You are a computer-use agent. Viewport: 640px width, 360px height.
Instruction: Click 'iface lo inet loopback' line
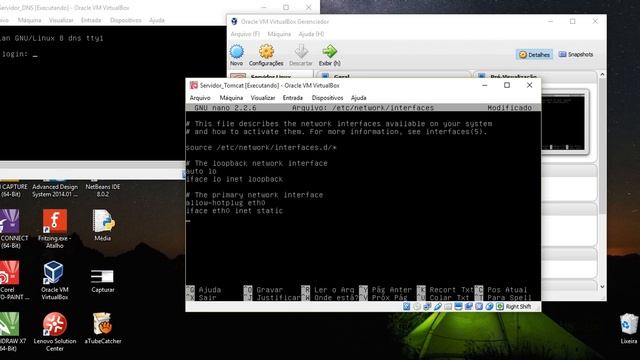coord(234,179)
